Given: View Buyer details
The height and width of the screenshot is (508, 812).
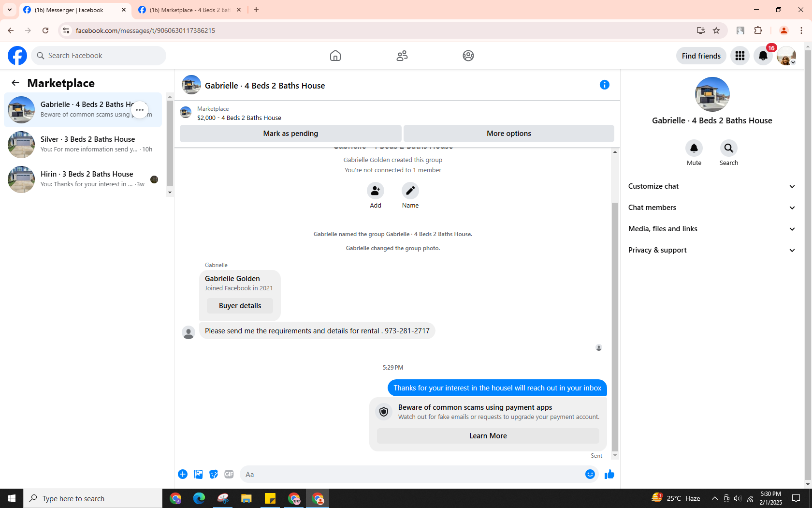Looking at the screenshot, I should [240, 306].
